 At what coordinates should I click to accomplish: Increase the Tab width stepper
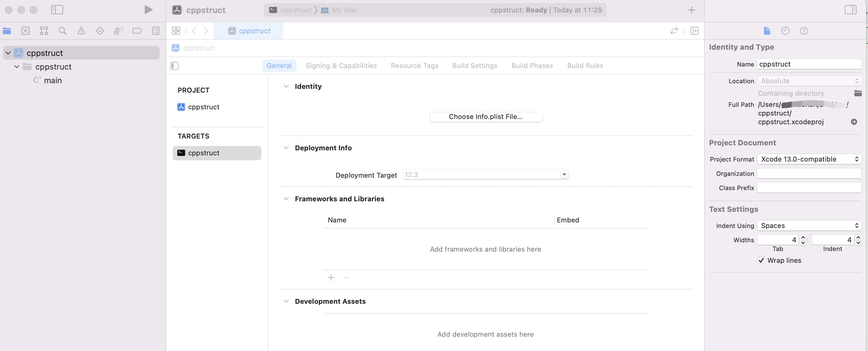pos(803,237)
